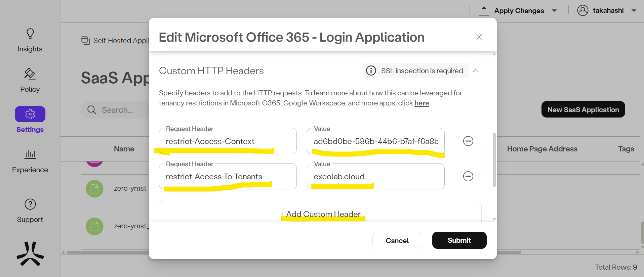Follow the 'here' link for tenancy restrictions
The height and width of the screenshot is (277, 644).
[421, 103]
